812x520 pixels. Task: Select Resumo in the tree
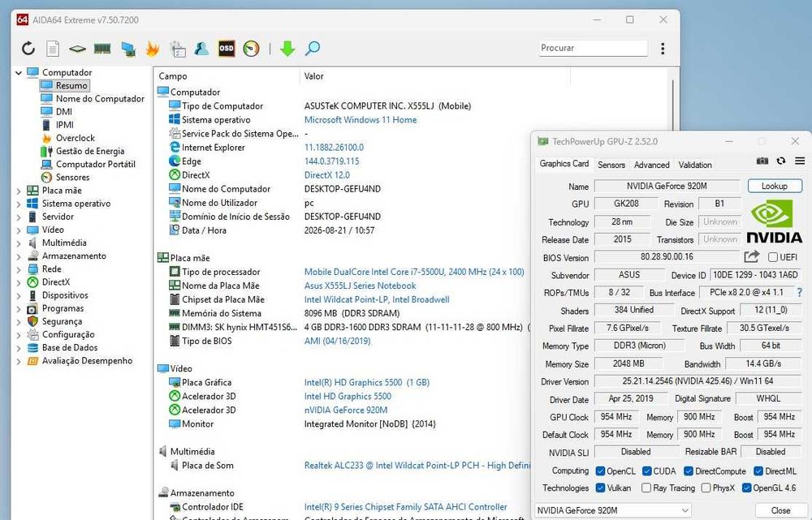point(71,85)
